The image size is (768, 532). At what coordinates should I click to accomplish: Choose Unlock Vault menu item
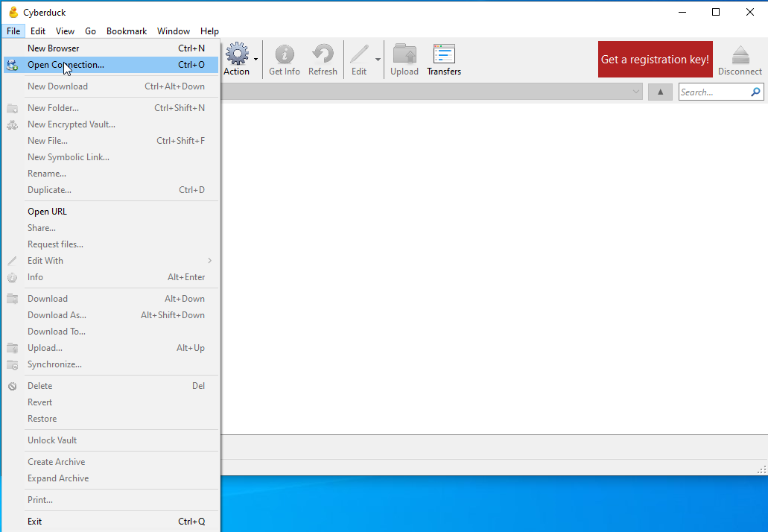click(111, 440)
